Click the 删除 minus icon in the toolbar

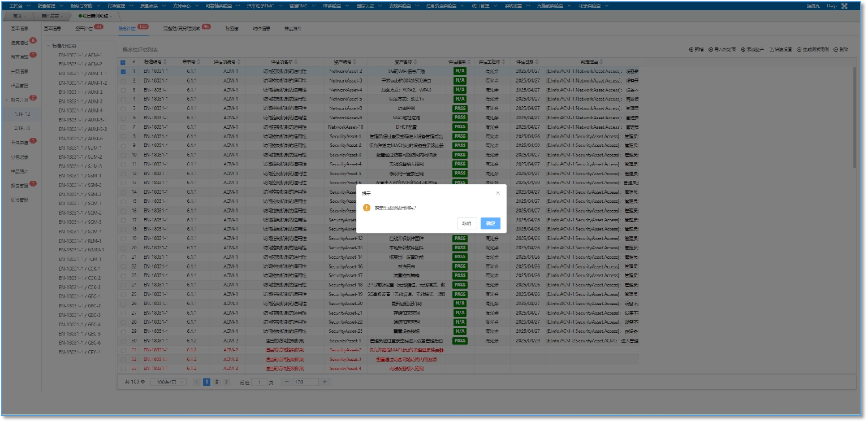pos(835,50)
